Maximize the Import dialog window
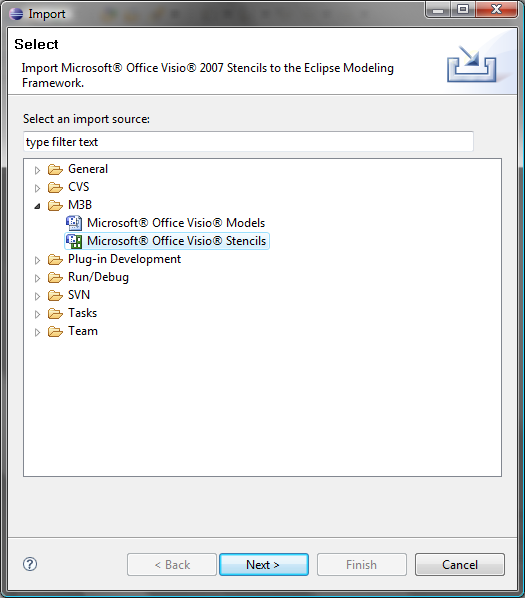This screenshot has height=598, width=525. (x=463, y=9)
